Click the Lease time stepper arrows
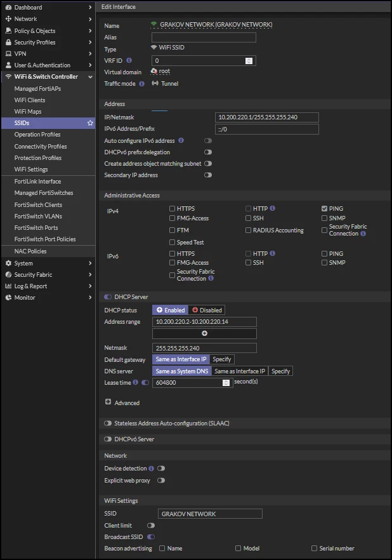The width and height of the screenshot is (392, 560). 226,382
